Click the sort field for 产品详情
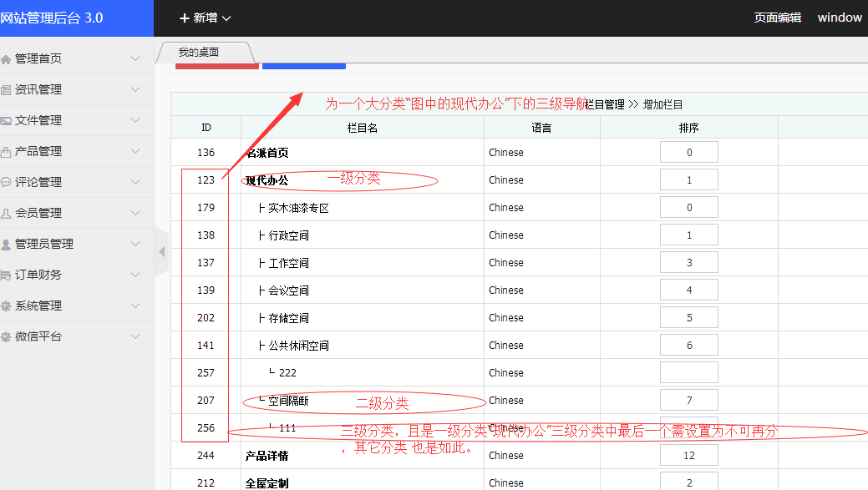 [x=689, y=455]
